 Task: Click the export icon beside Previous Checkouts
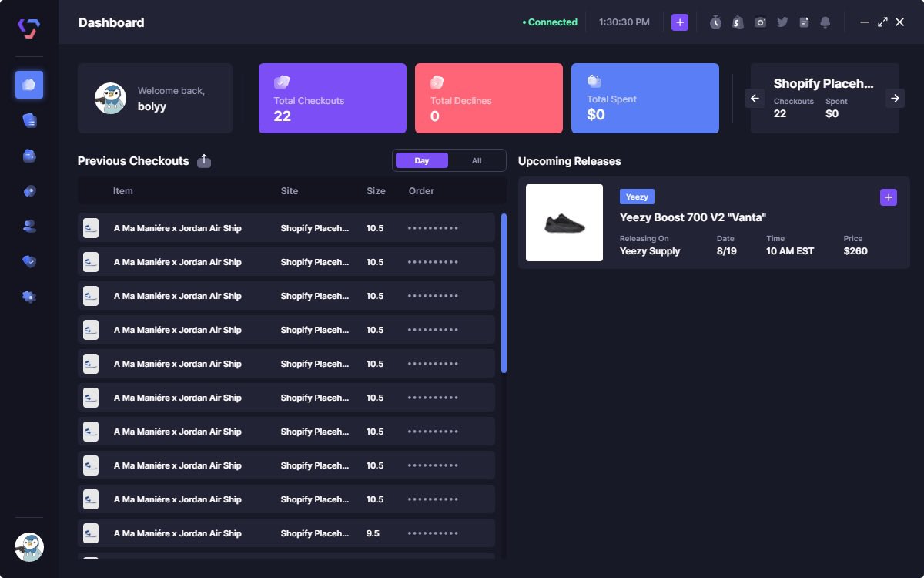[x=204, y=160]
